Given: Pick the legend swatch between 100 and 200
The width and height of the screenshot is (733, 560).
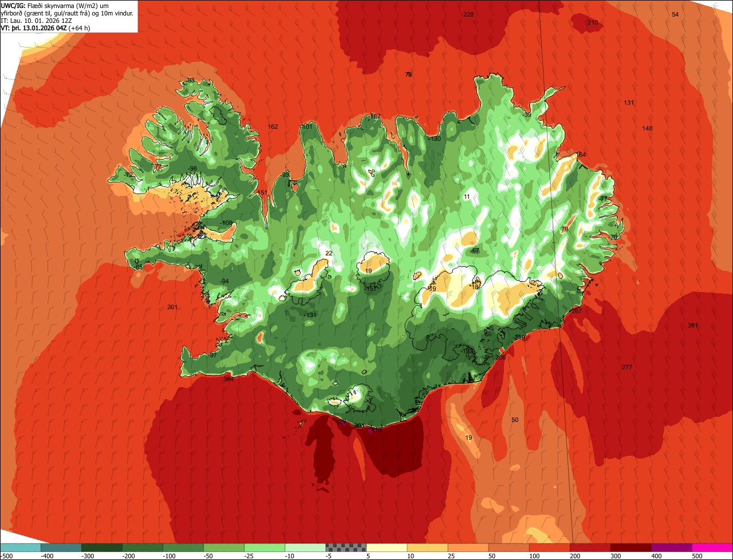Looking at the screenshot, I should (549, 547).
